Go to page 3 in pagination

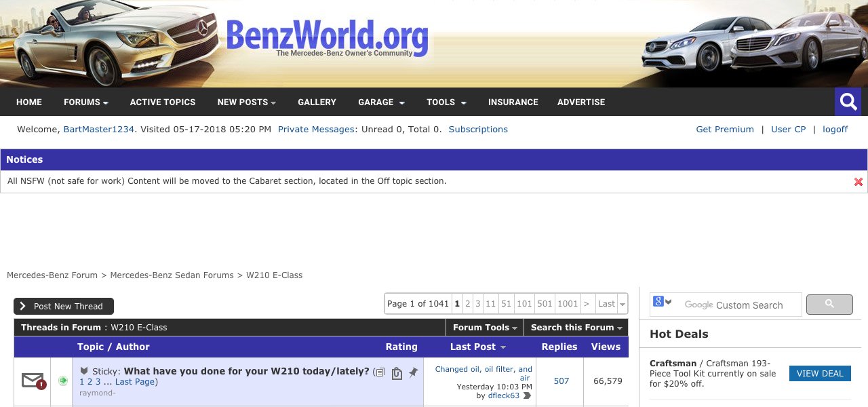pos(477,303)
